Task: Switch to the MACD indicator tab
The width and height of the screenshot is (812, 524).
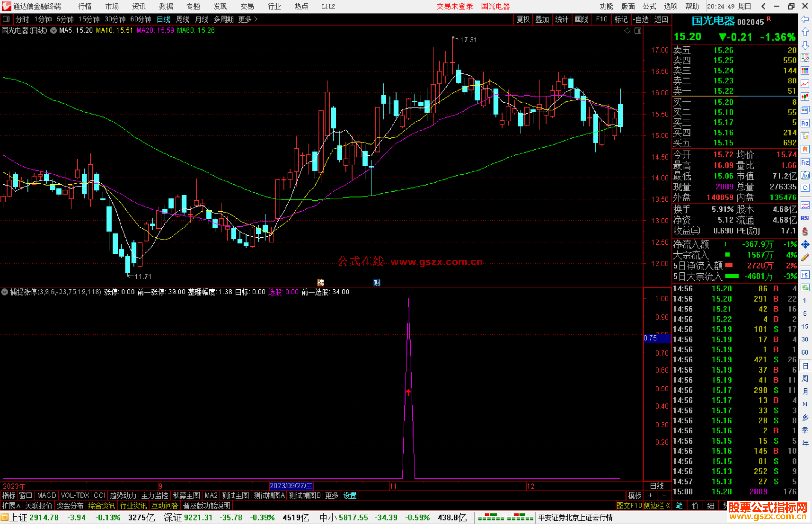Action: point(47,495)
